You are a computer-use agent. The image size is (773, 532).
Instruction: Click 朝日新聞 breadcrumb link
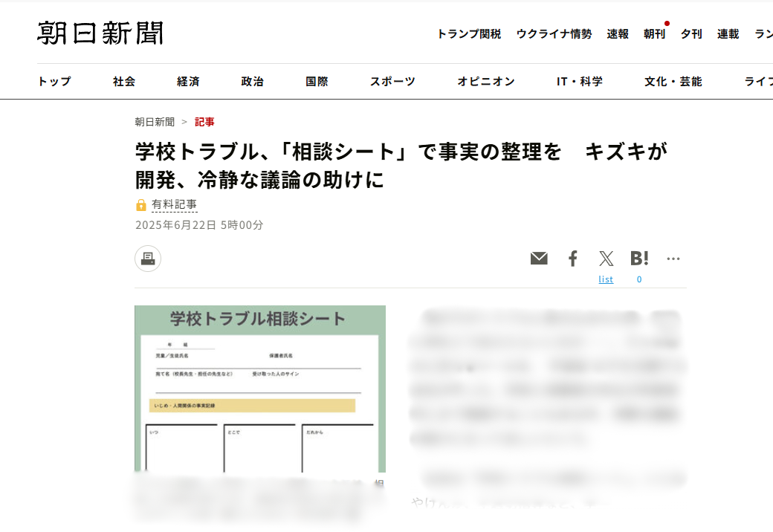pos(155,122)
